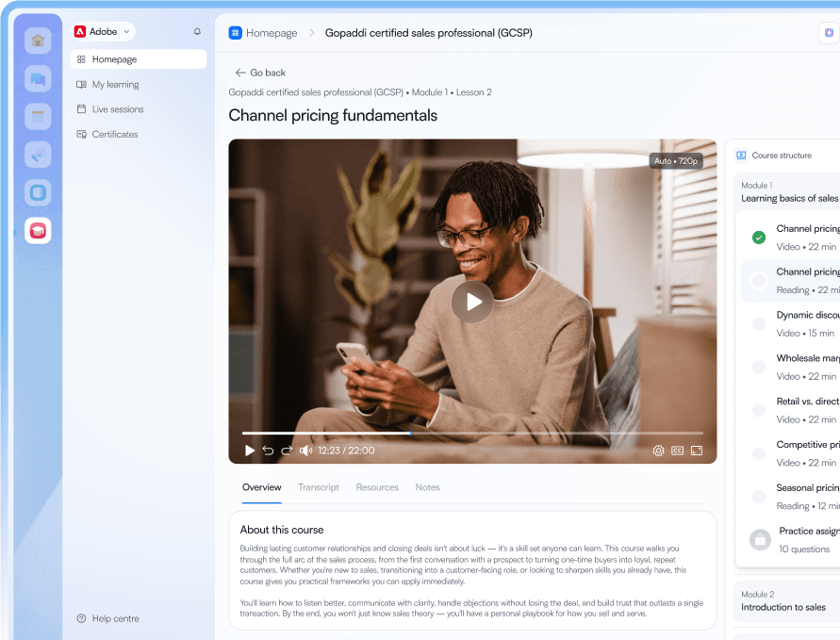Play the video from the control bar

(x=249, y=451)
